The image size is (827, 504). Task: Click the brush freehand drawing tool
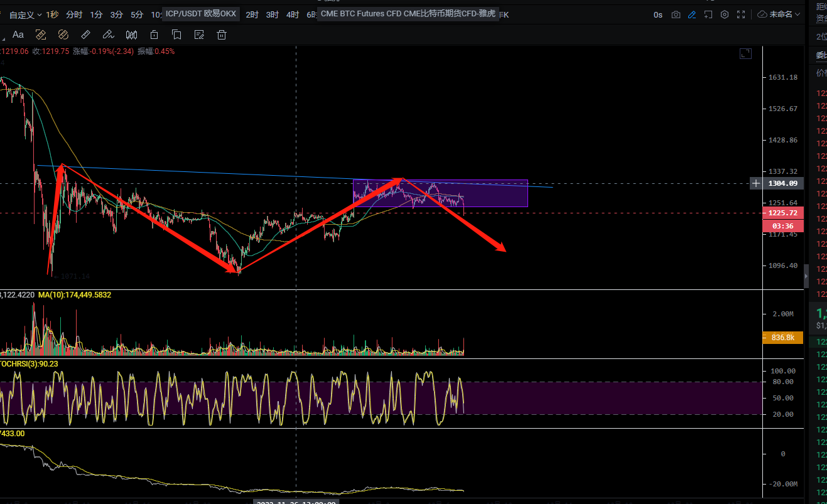pyautogui.click(x=109, y=35)
